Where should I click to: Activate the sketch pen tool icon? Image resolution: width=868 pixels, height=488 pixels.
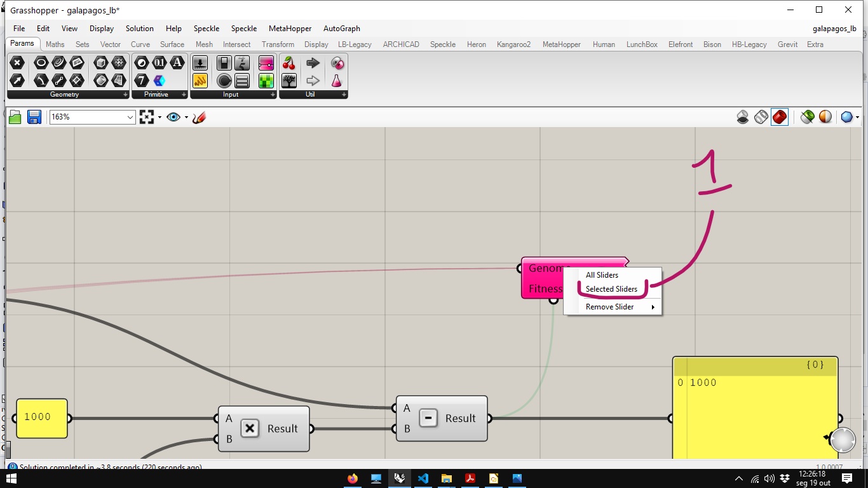199,117
